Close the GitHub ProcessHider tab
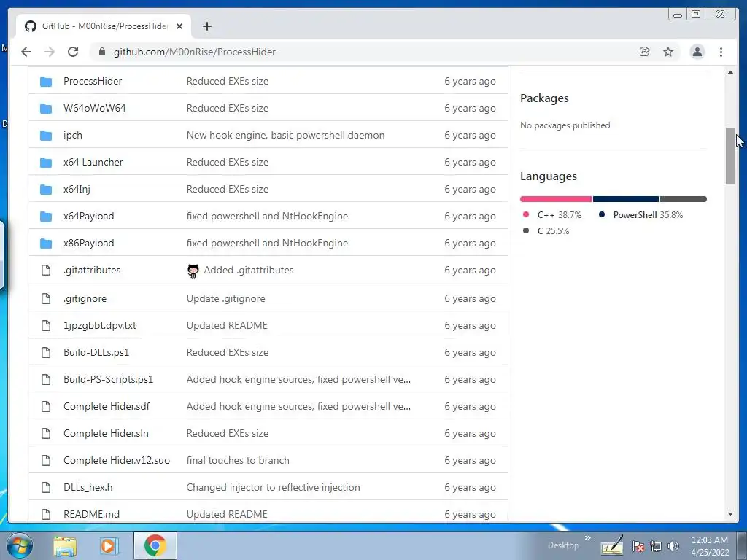Viewport: 747px width, 560px height. pyautogui.click(x=179, y=27)
